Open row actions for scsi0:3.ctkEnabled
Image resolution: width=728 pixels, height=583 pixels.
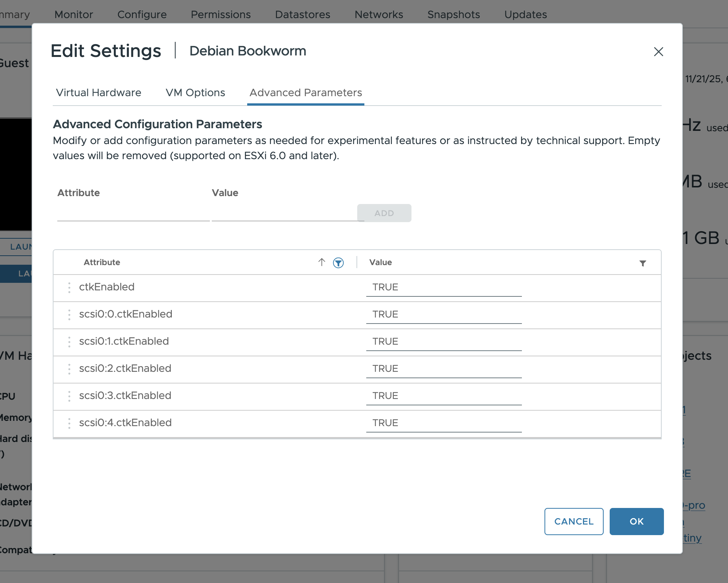(x=69, y=396)
